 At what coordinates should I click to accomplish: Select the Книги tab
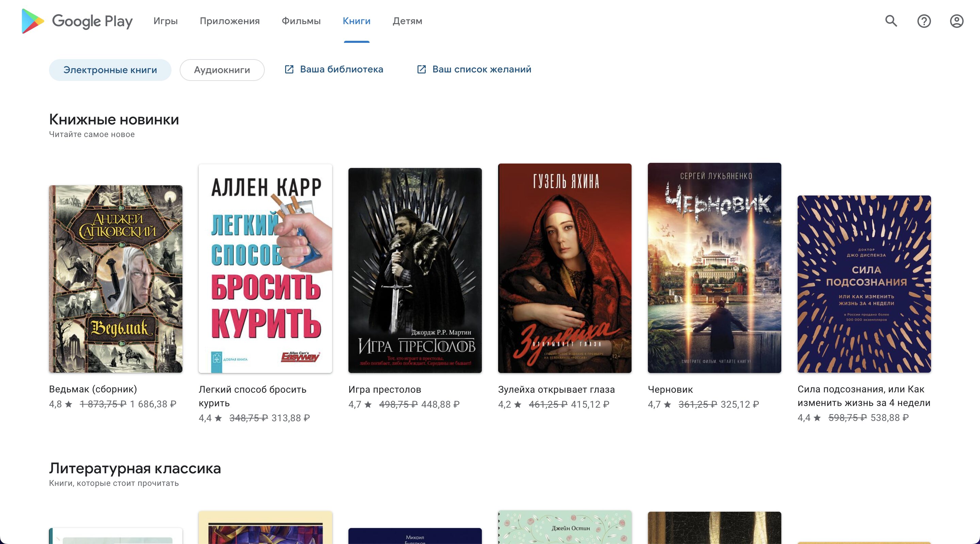click(x=357, y=21)
